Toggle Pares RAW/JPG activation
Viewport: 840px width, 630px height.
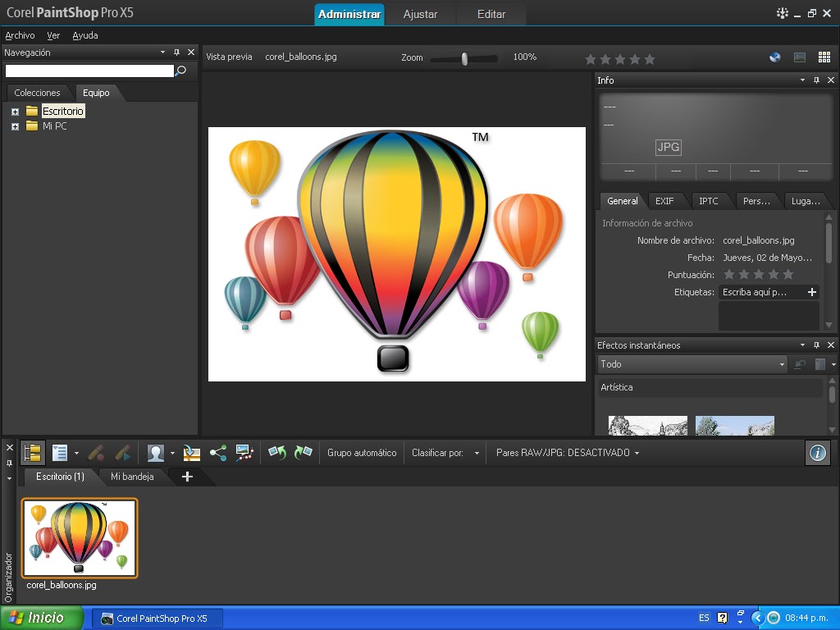tap(564, 452)
